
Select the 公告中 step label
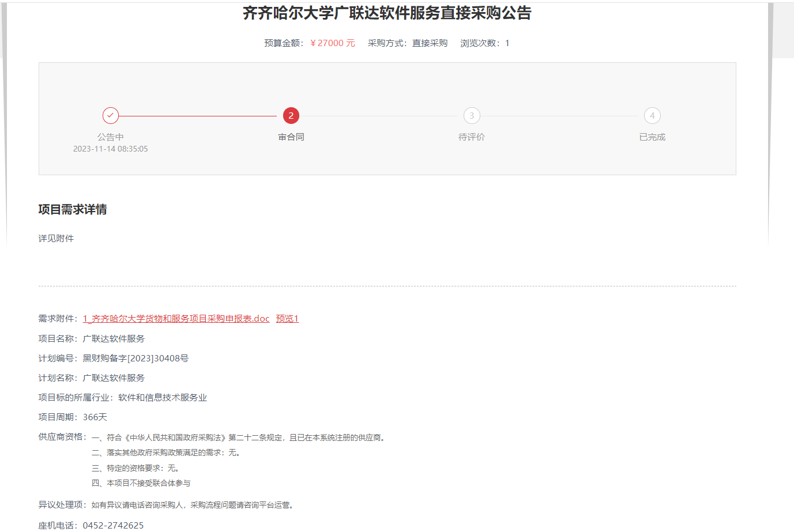[x=111, y=137]
